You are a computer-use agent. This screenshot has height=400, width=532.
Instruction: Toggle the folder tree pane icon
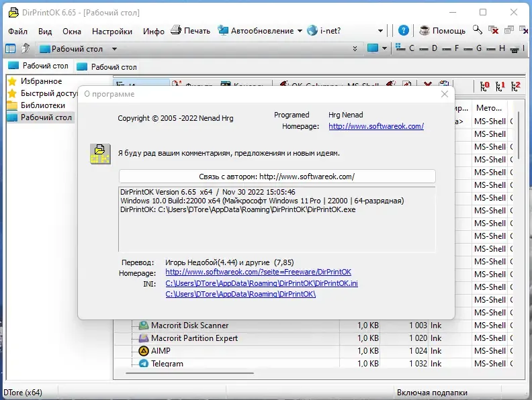11,49
